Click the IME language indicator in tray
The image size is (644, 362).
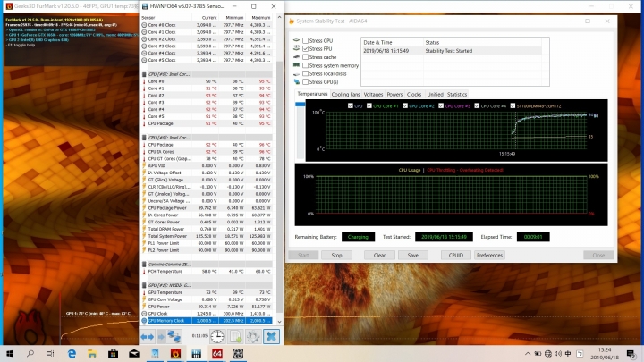(x=568, y=353)
